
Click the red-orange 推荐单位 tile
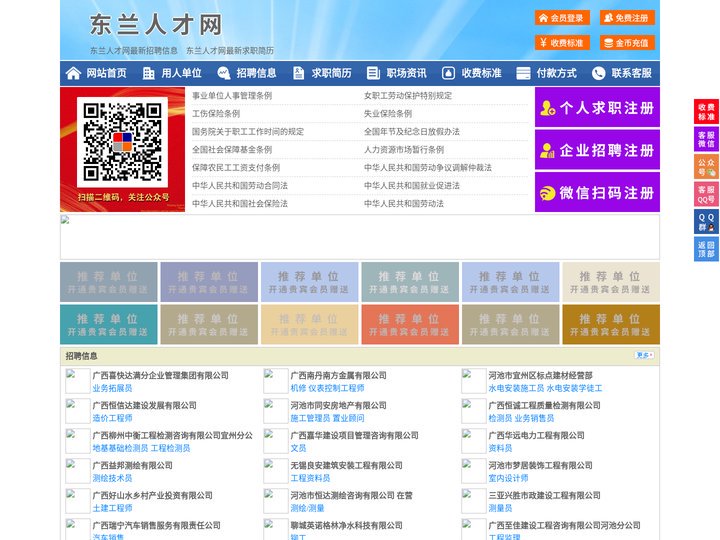click(410, 324)
